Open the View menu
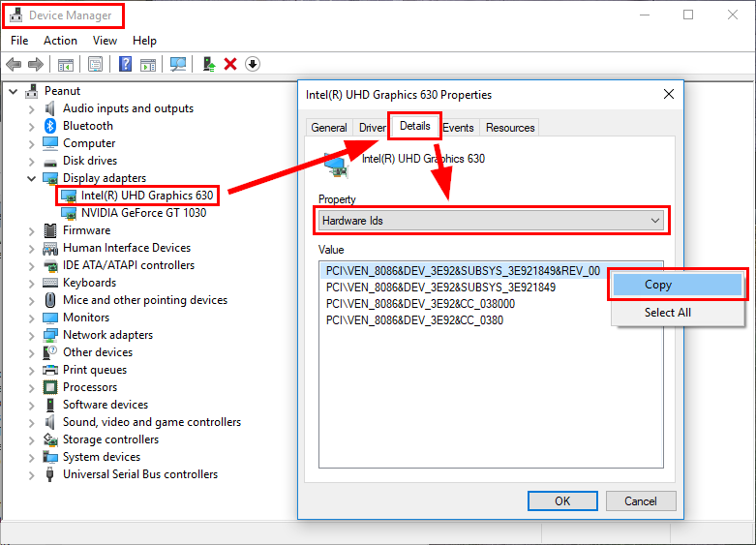This screenshot has width=756, height=545. (105, 41)
